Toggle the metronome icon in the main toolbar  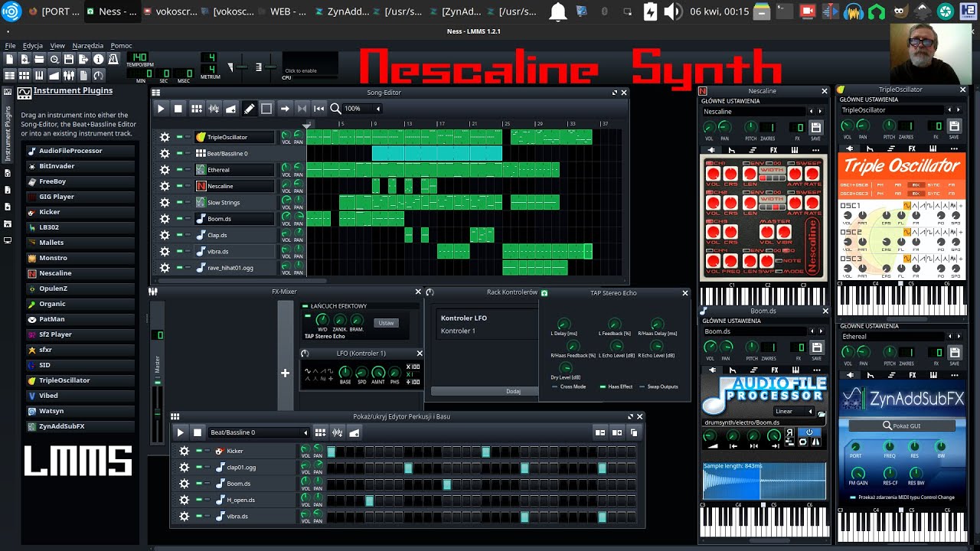(113, 59)
